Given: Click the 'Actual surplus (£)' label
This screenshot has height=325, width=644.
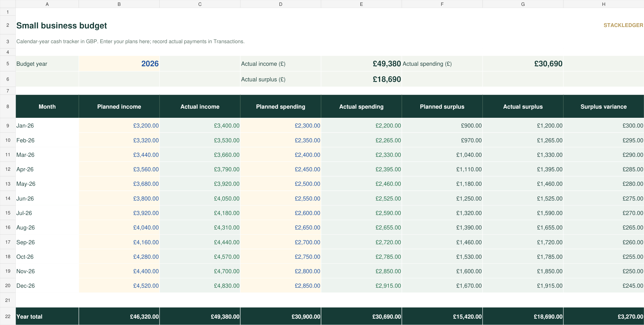Looking at the screenshot, I should pos(263,79).
